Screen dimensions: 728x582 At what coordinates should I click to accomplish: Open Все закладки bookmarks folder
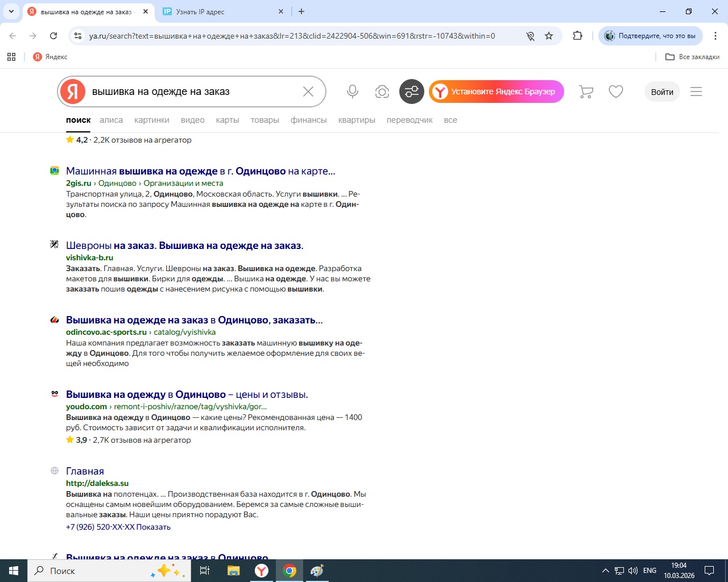tap(692, 57)
